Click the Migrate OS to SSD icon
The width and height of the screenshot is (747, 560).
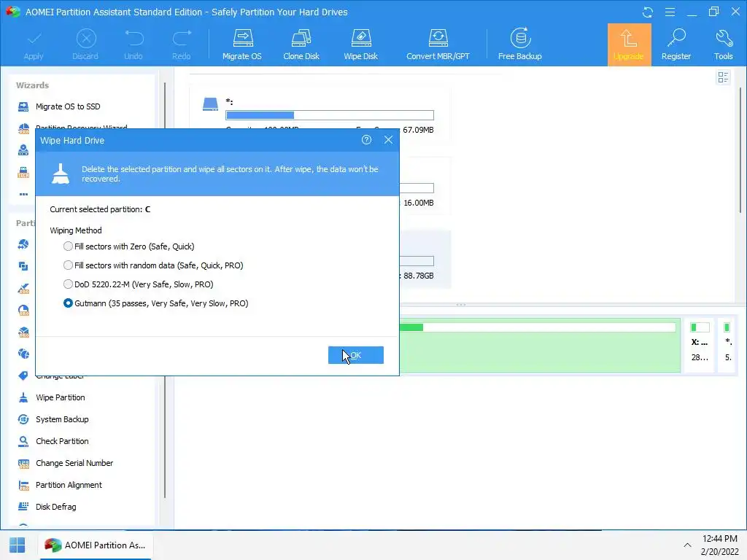pos(23,106)
